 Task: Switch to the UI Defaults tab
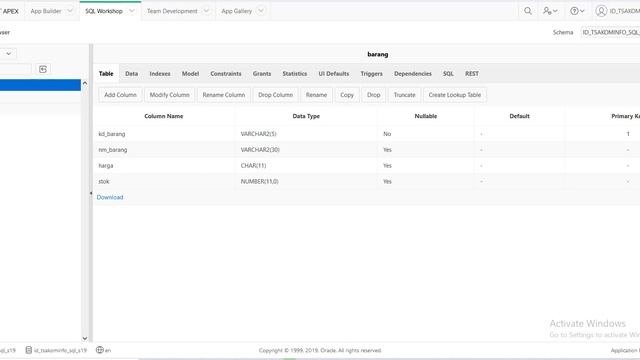pos(333,73)
